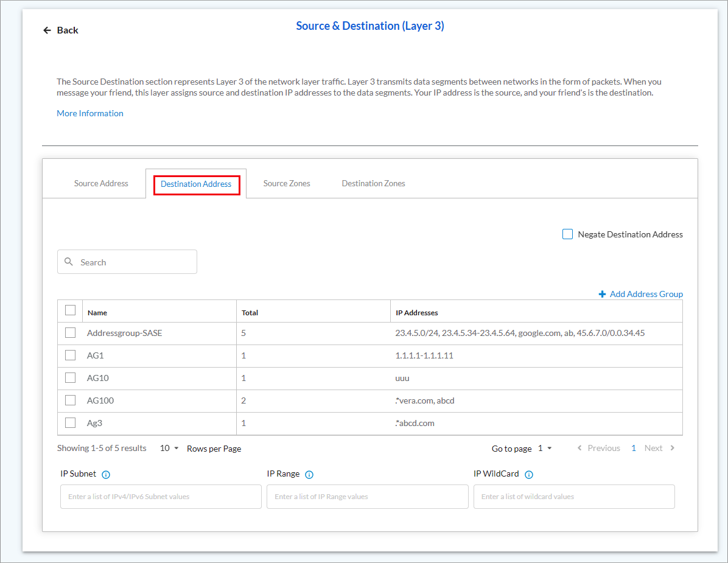This screenshot has height=563, width=728.
Task: Open the Rows per Page dropdown
Action: point(170,448)
